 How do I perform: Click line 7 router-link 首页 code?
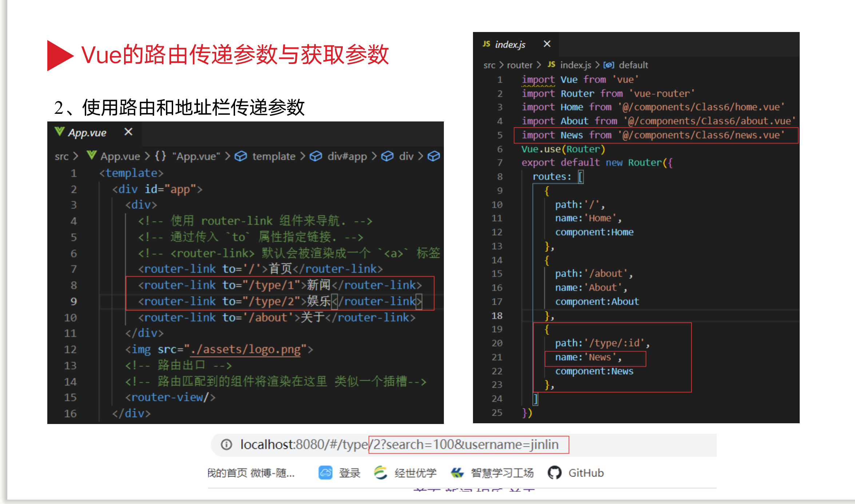coord(260,269)
